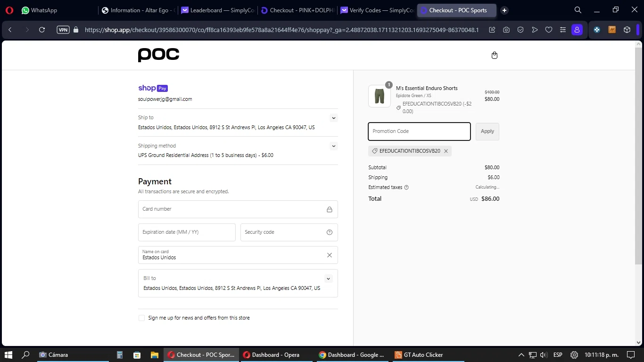This screenshot has height=362, width=644.
Task: Click the browser tab search icon
Action: pos(578,10)
